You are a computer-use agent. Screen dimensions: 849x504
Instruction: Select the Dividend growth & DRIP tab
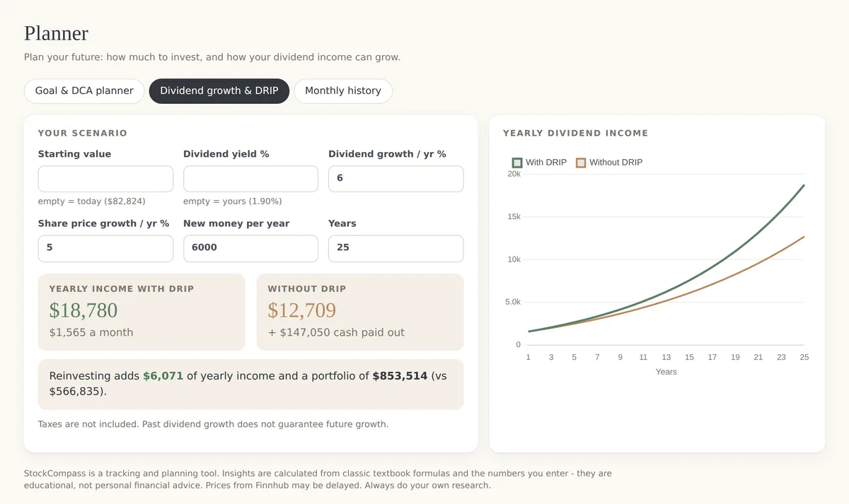tap(219, 91)
